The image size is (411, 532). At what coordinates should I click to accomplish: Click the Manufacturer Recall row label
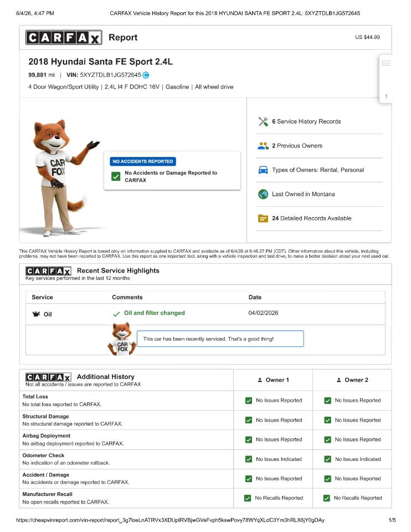click(x=48, y=494)
